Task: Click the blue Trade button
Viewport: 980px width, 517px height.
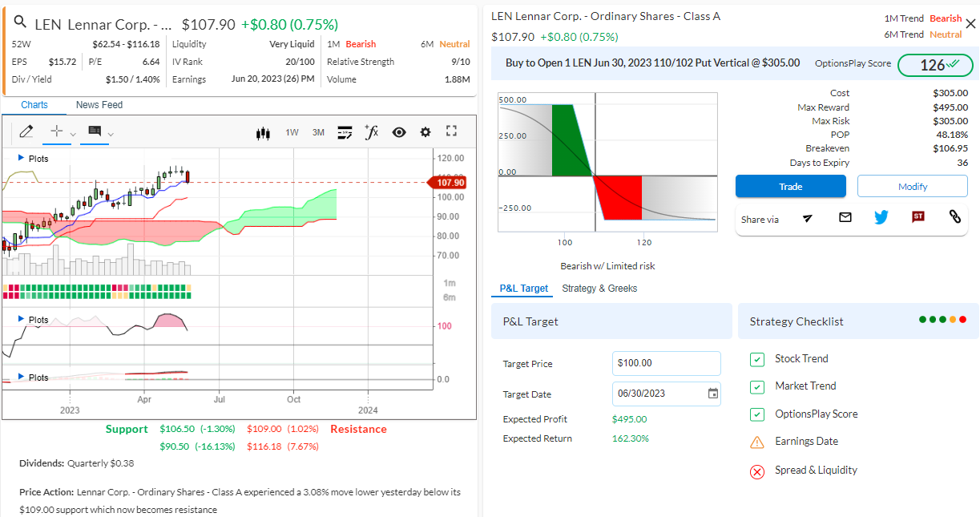Action: coord(791,187)
